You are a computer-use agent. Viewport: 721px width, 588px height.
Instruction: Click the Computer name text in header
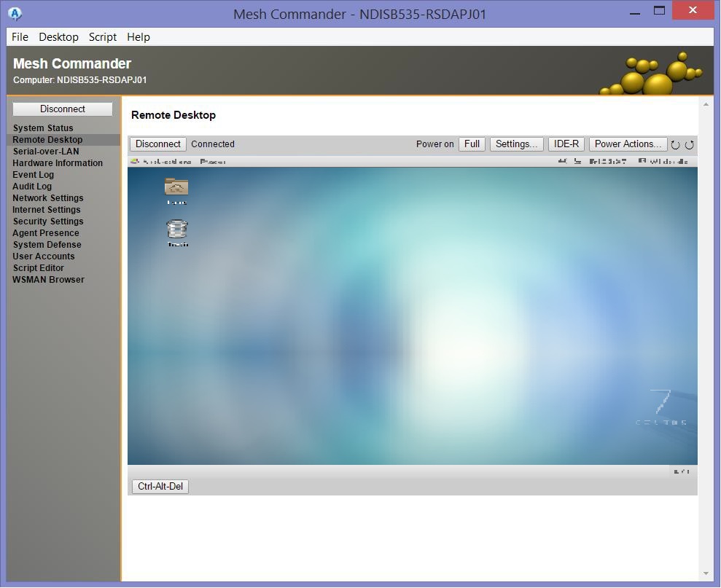tap(80, 80)
